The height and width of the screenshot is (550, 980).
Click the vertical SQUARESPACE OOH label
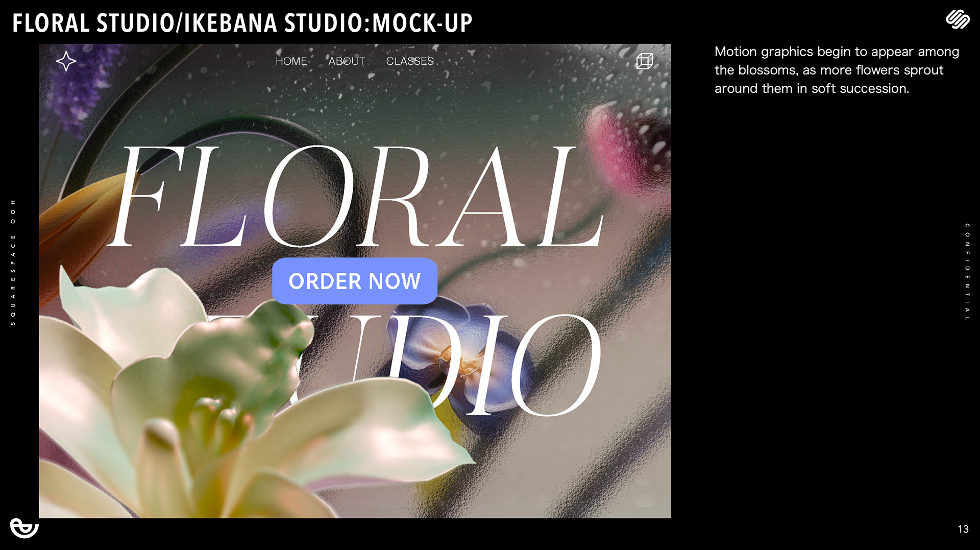pos(13,262)
